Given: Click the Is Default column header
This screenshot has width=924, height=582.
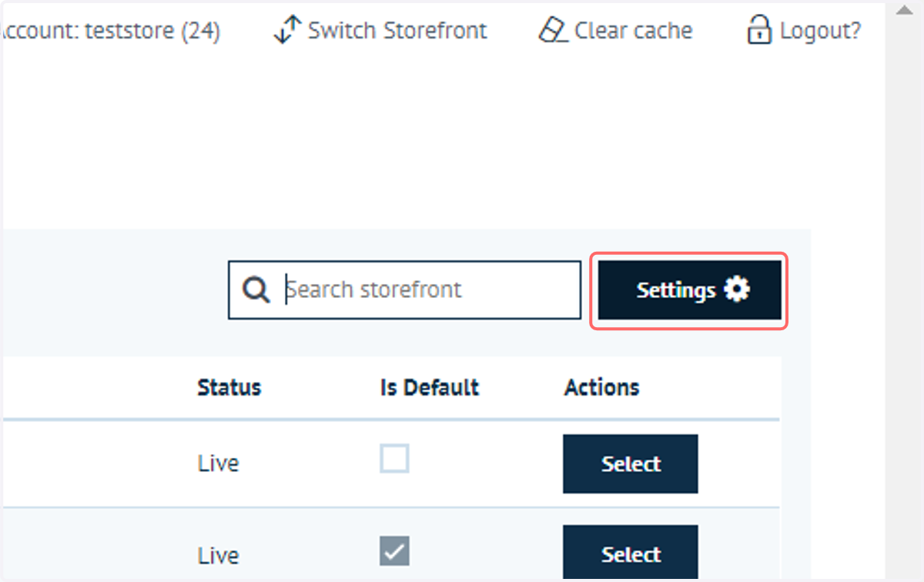Looking at the screenshot, I should 430,386.
